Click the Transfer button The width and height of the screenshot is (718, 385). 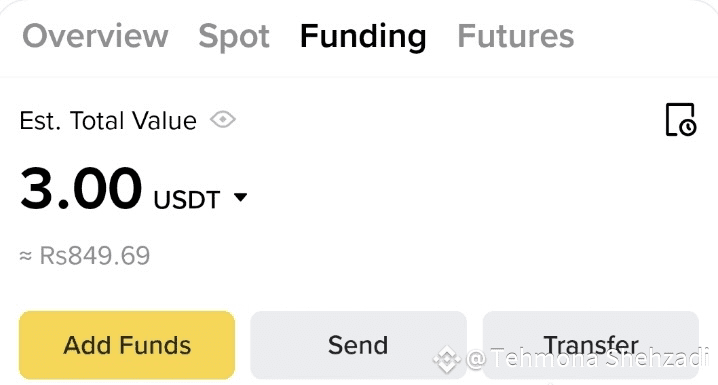(591, 345)
